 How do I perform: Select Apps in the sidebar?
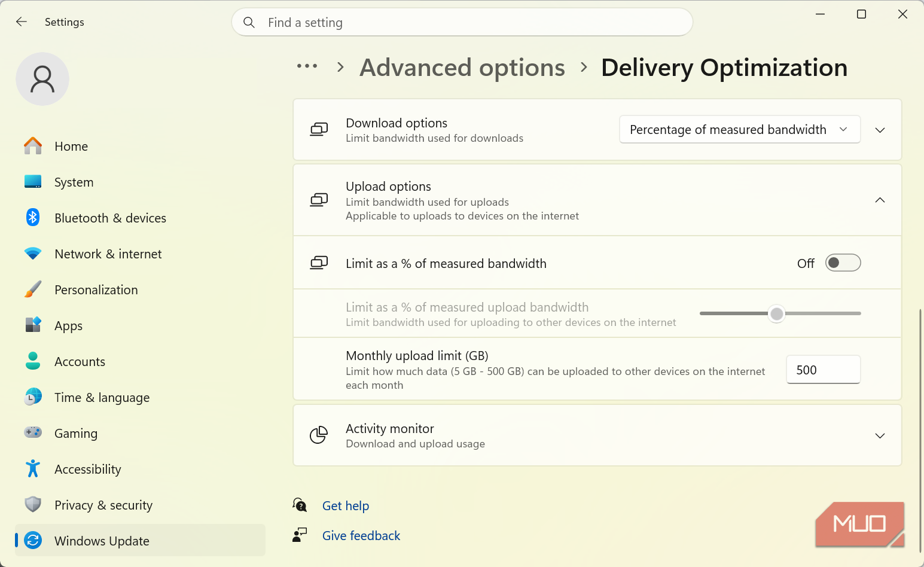(x=140, y=325)
